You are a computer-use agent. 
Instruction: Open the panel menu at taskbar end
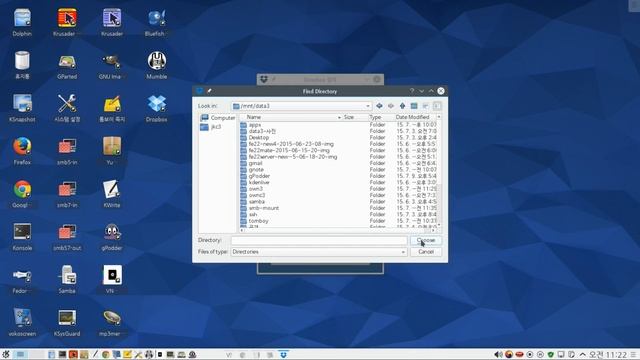click(633, 355)
